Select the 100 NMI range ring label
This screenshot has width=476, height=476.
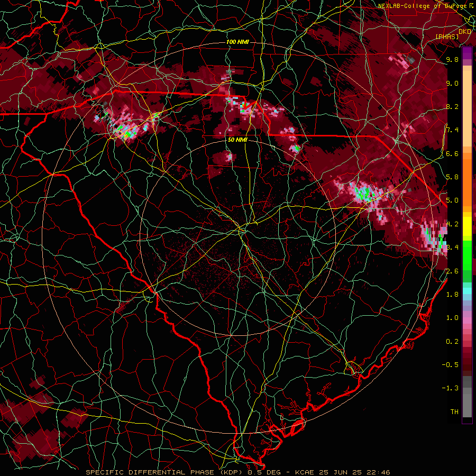[237, 42]
